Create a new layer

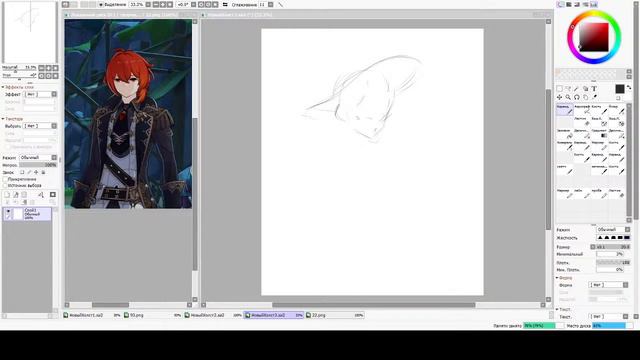coord(7,195)
